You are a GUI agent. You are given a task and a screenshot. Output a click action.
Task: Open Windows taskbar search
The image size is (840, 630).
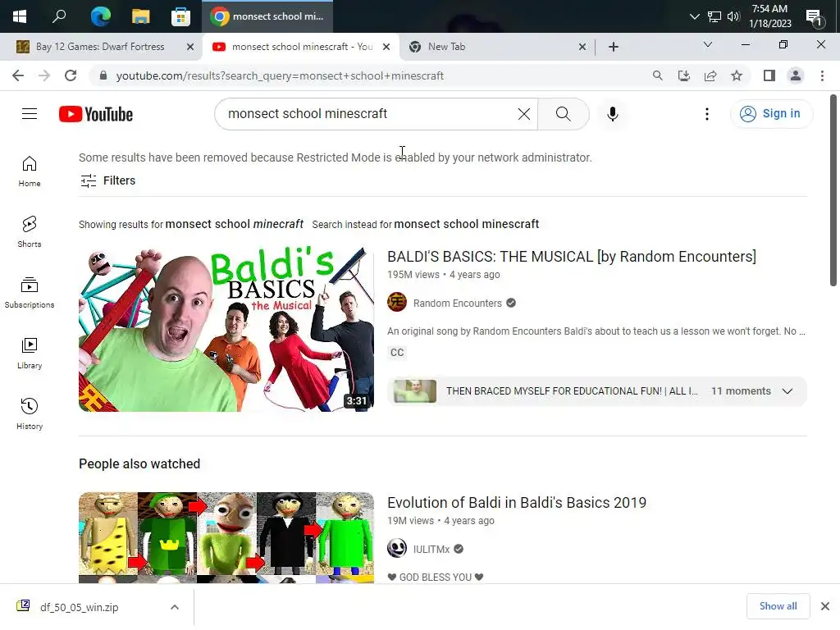(59, 16)
